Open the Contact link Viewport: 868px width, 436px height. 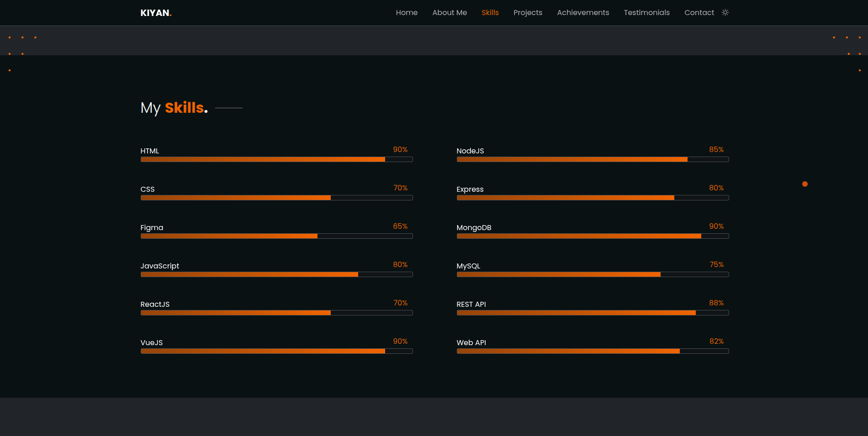coord(699,13)
